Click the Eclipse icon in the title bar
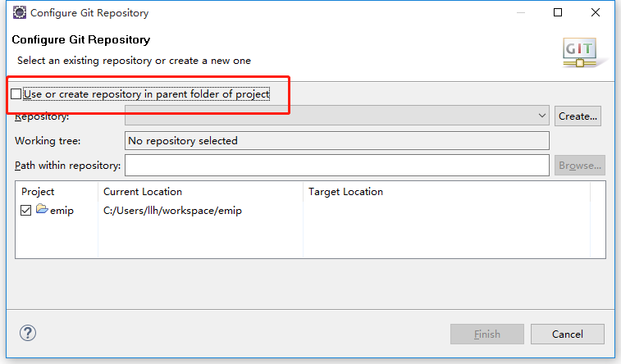Viewport: 621px width, 364px height. coord(20,12)
